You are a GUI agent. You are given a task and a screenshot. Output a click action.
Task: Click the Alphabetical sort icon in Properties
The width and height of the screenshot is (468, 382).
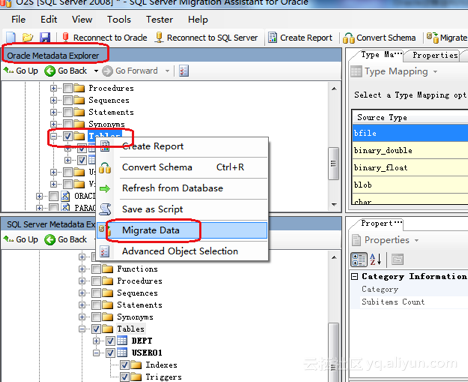pos(376,259)
